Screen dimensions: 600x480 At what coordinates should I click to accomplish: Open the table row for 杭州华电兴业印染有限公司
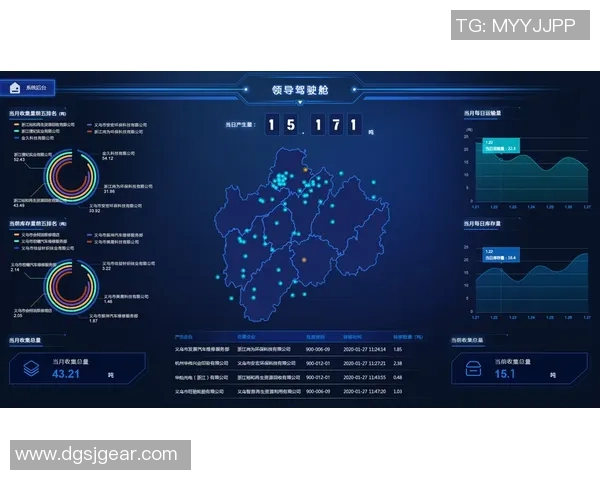pyautogui.click(x=203, y=363)
